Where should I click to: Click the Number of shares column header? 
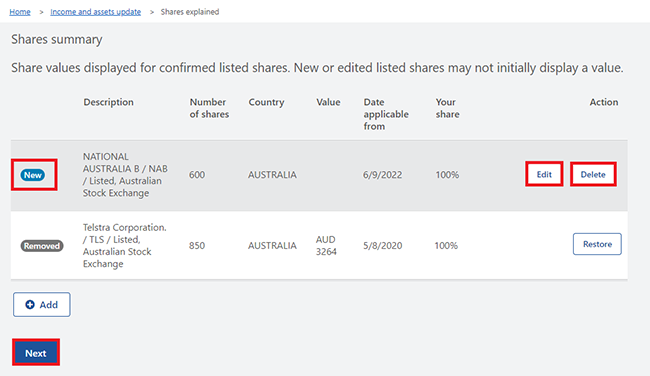click(209, 108)
